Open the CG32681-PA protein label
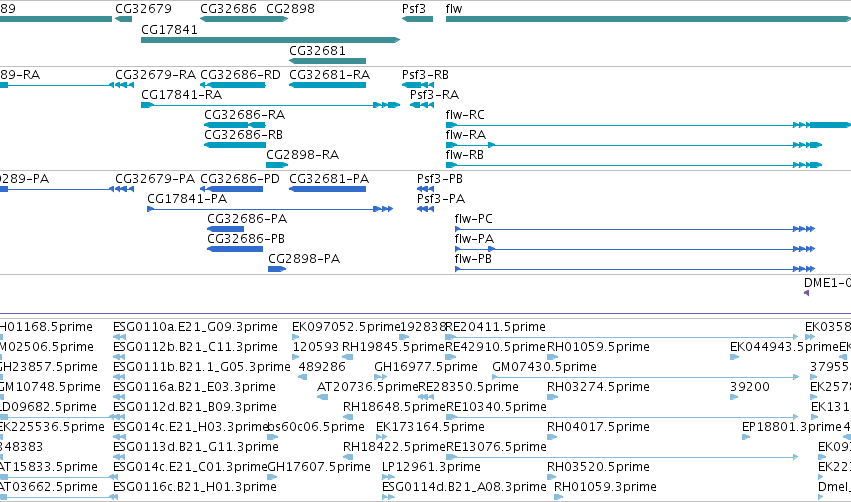Viewport: 851px width, 502px height. (329, 179)
